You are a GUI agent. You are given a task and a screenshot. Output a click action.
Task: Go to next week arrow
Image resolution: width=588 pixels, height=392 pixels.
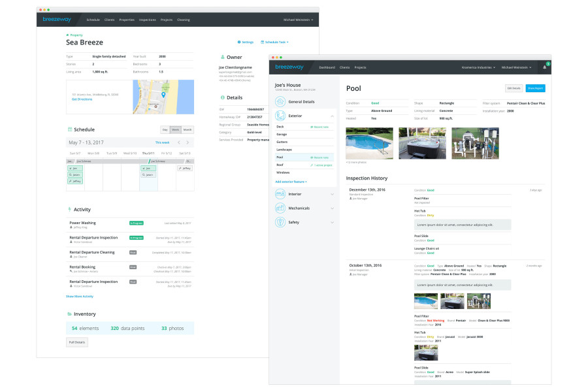click(x=188, y=142)
